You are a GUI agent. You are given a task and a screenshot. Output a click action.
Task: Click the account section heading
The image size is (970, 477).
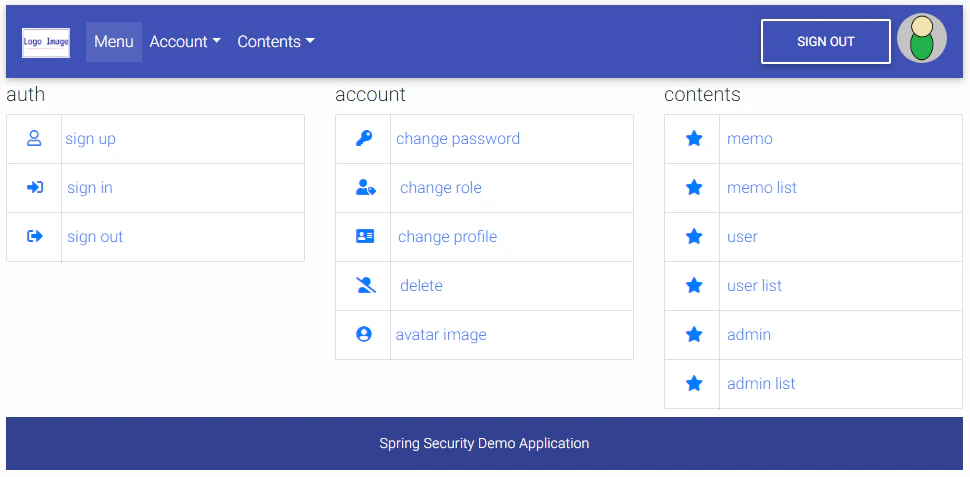click(x=370, y=95)
